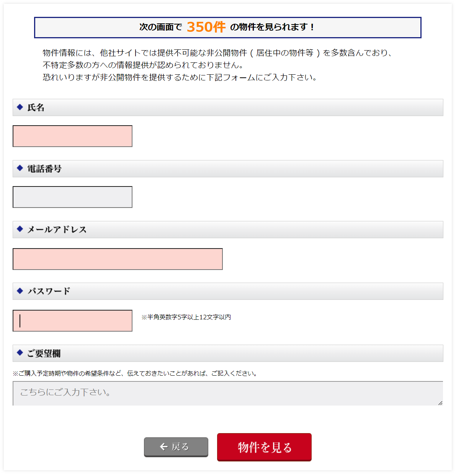Focus the パスワード password input box
456x476 pixels.
point(72,321)
